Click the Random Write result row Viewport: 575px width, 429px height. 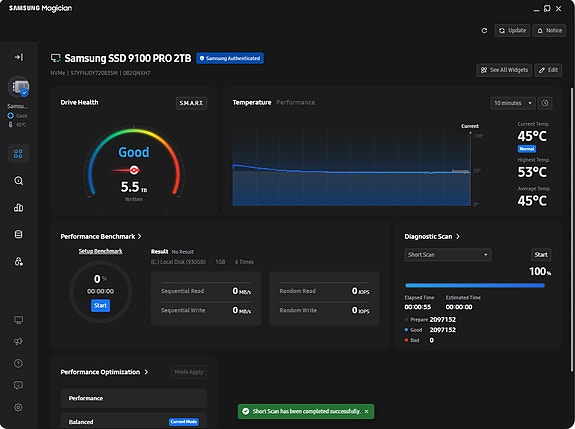point(324,310)
